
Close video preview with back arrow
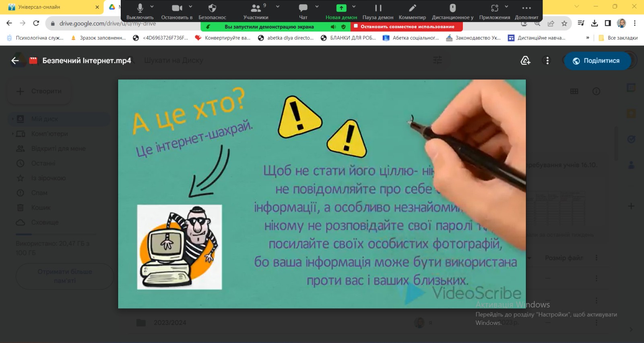coord(15,60)
